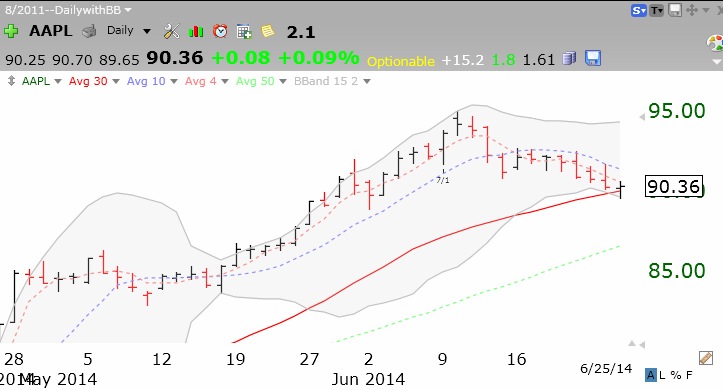Open the wrench and screwdriver settings tool
The height and width of the screenshot is (390, 723).
[172, 31]
